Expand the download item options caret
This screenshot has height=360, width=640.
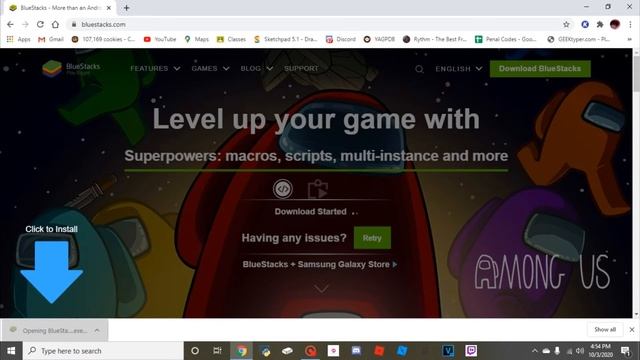97,331
